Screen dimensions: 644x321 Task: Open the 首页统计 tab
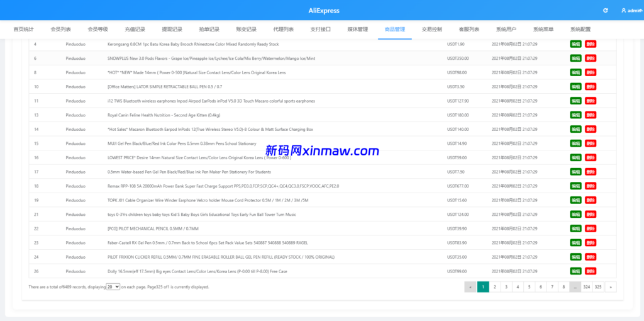[23, 30]
